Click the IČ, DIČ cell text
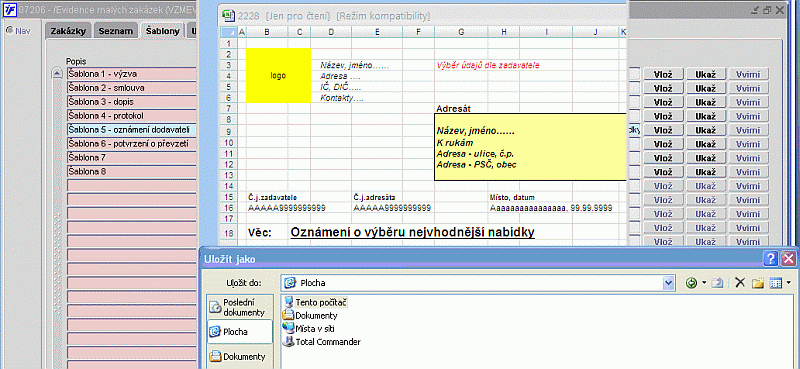Screen dimensions: 800x369 click(x=340, y=87)
